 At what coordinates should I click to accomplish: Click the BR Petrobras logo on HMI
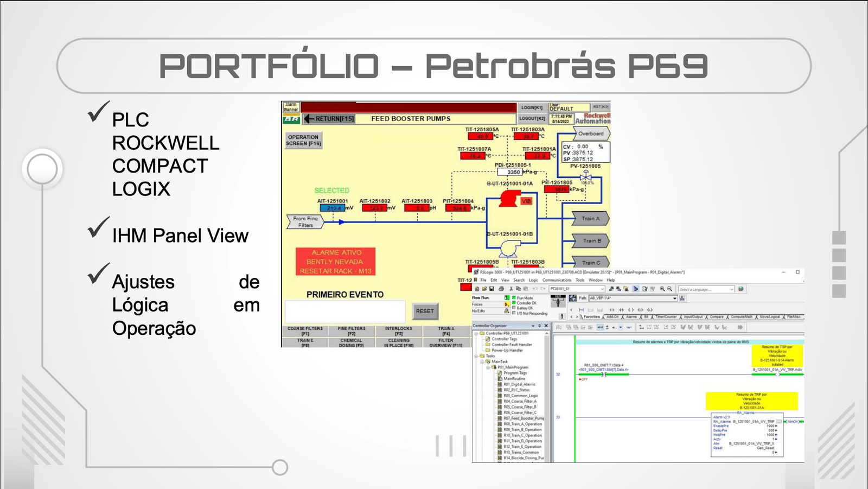click(x=291, y=119)
